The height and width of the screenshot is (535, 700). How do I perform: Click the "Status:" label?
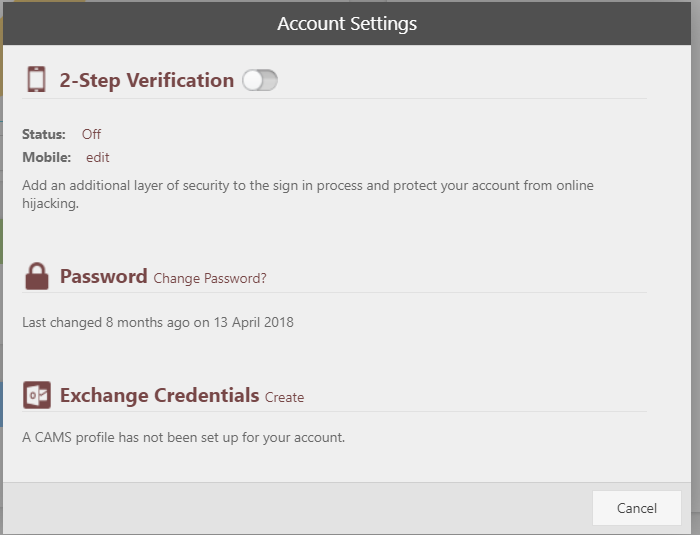click(44, 134)
